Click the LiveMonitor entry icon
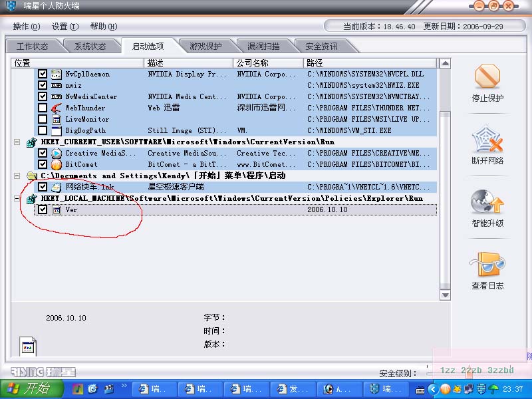532x399 pixels. (57, 120)
